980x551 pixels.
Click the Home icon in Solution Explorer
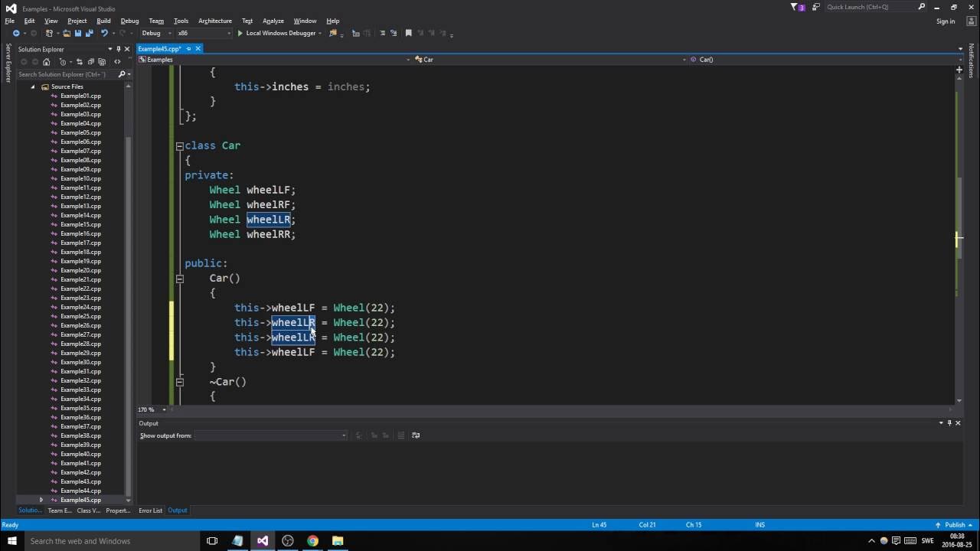47,61
